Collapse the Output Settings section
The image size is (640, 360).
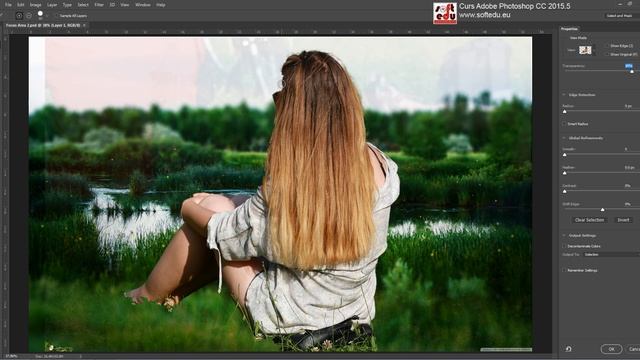tap(564, 236)
